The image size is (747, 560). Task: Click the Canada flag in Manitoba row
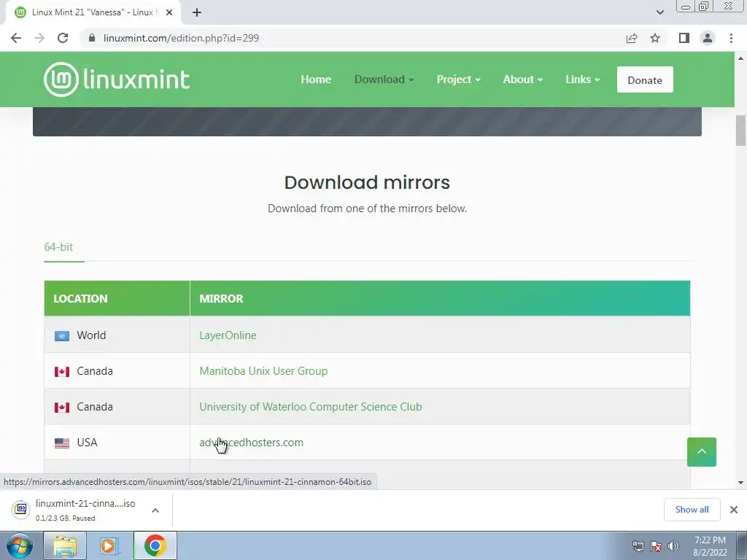62,371
